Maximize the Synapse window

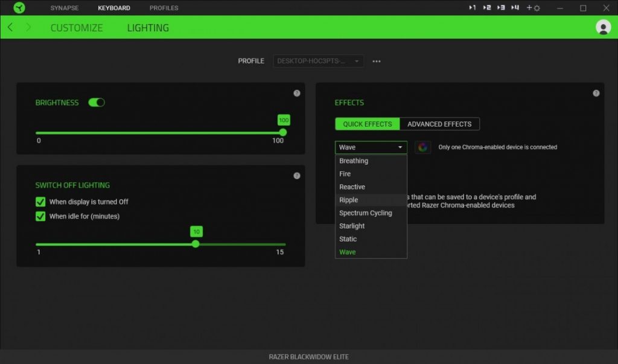click(583, 8)
